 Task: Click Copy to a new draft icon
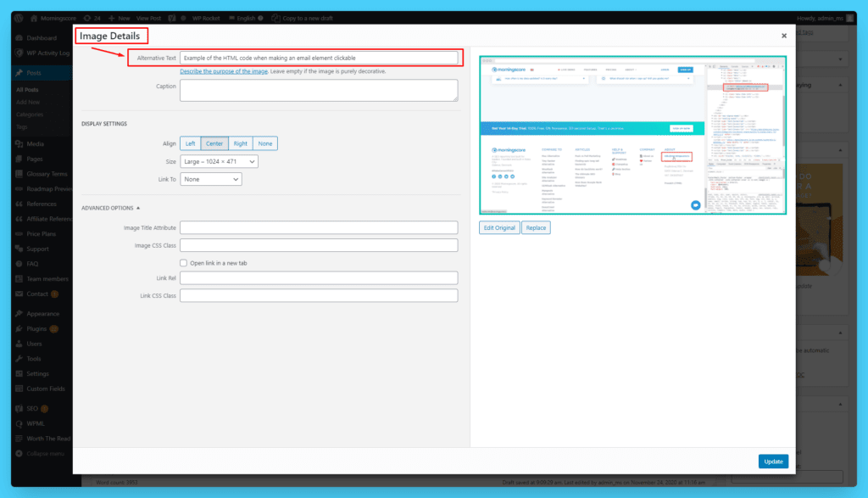(x=276, y=18)
